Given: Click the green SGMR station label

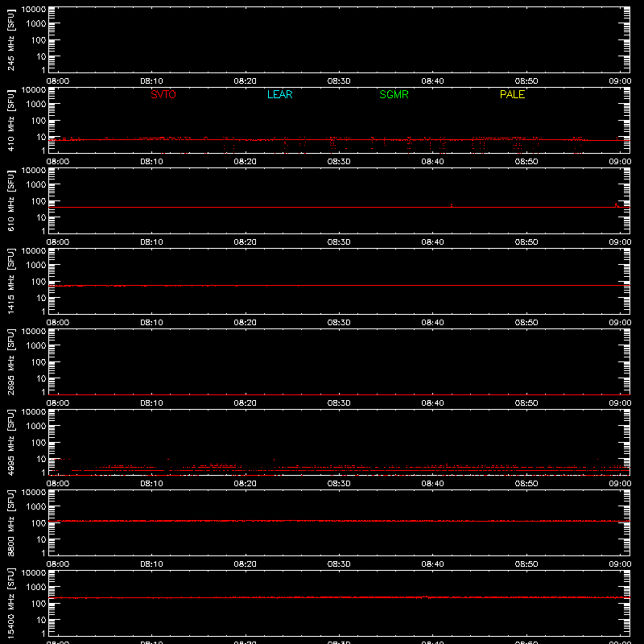Looking at the screenshot, I should pos(394,94).
